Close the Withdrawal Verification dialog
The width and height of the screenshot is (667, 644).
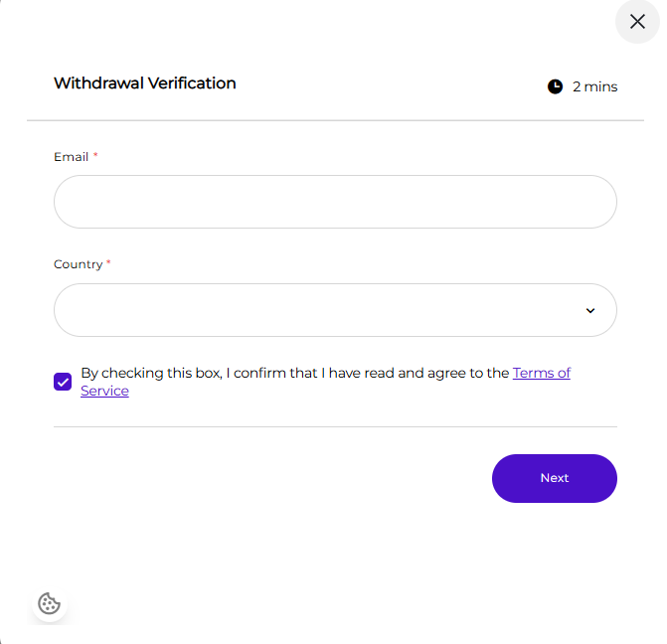coord(637,22)
